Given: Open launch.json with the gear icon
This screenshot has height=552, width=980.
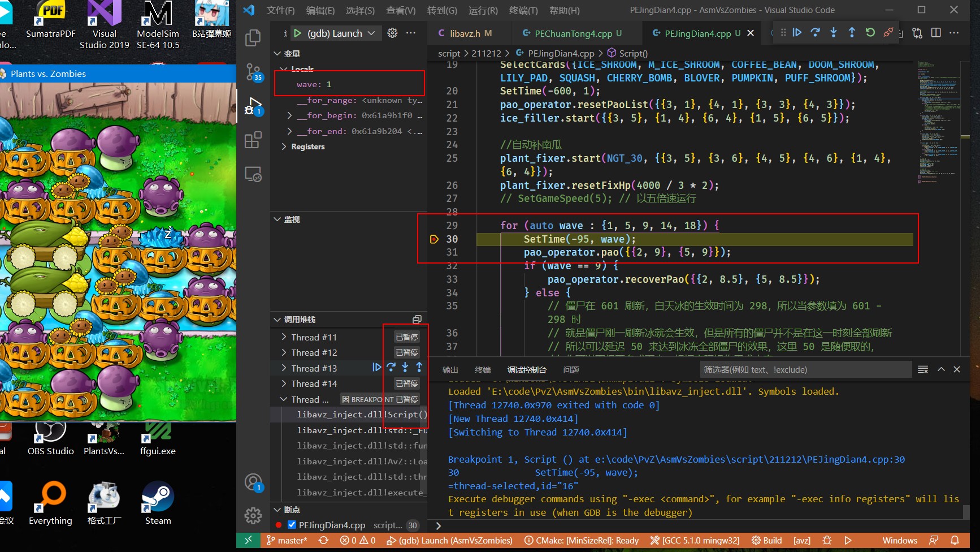Looking at the screenshot, I should point(392,33).
